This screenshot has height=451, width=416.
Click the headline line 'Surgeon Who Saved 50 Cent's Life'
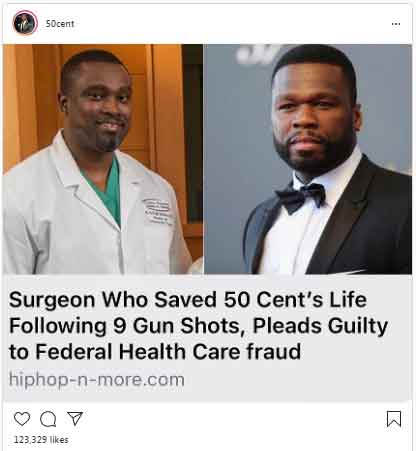pos(188,299)
